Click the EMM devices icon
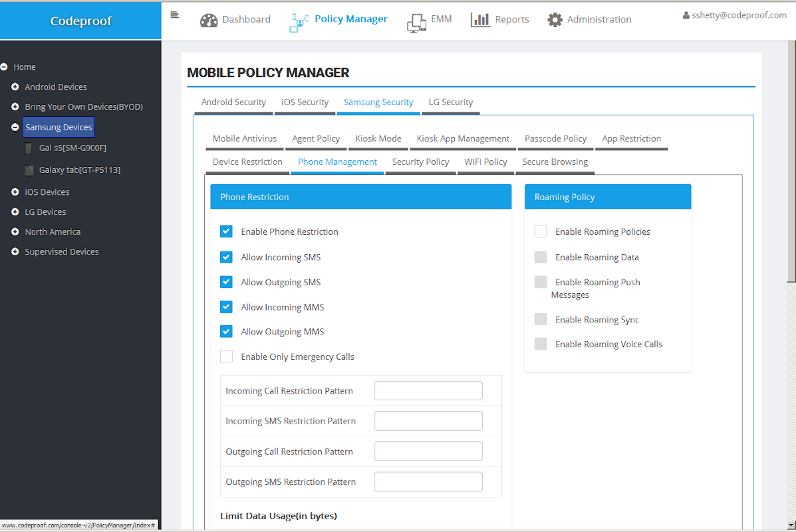 416,23
